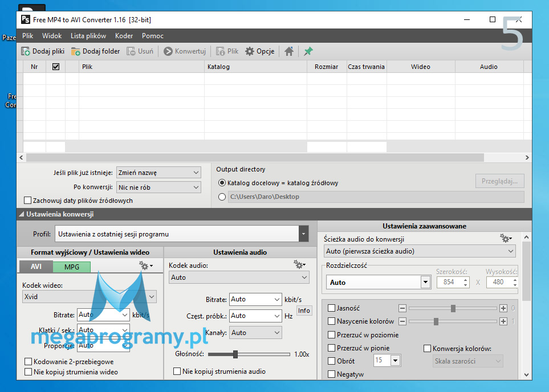This screenshot has height=392, width=549.
Task: Open Ścieżka audio Auto (pierwsza ścieżka audio) dropdown
Action: coord(420,251)
